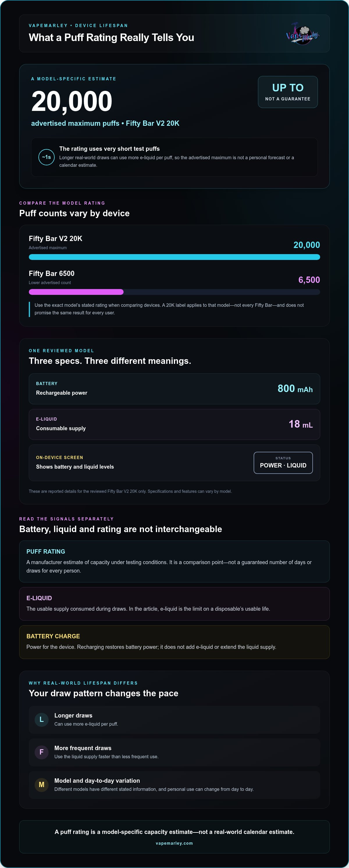
Task: Open the PUFF RATING explanation card
Action: pyautogui.click(x=174, y=561)
